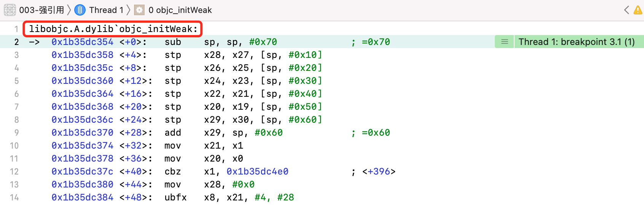Click line number 12 in the gutter

[x=14, y=171]
